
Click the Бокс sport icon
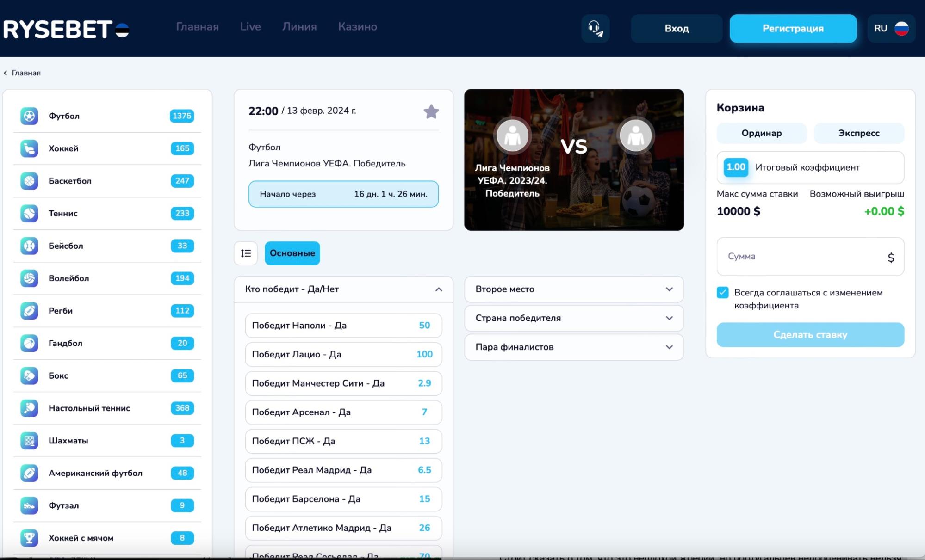tap(29, 375)
